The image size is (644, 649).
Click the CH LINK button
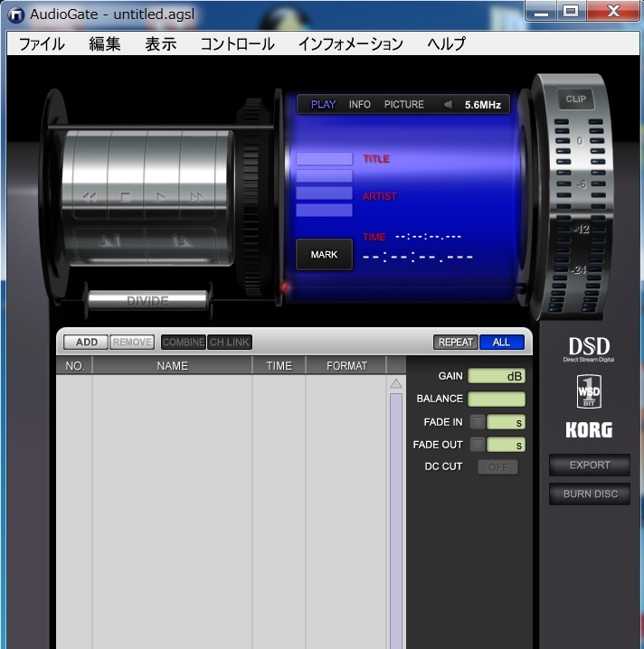(x=230, y=343)
